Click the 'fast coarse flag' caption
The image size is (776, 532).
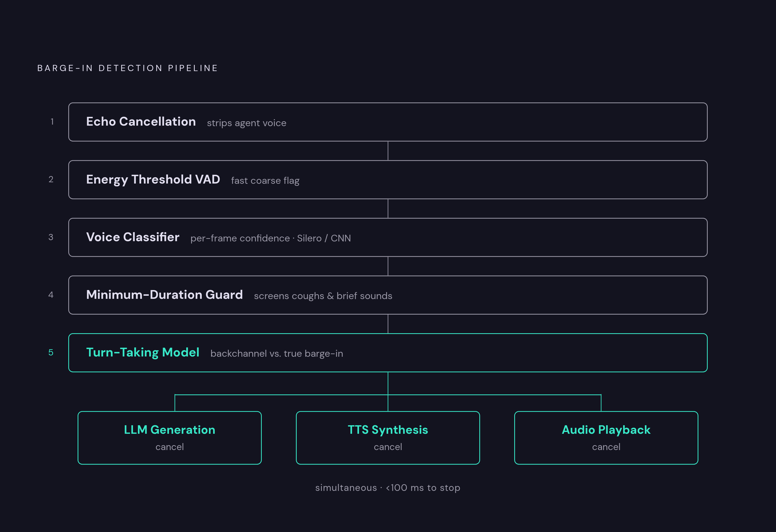pos(265,180)
